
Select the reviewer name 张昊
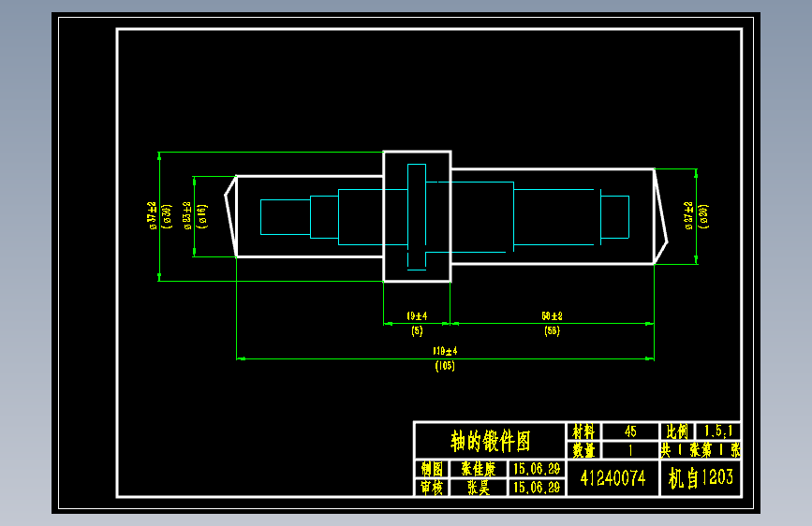[x=479, y=488]
